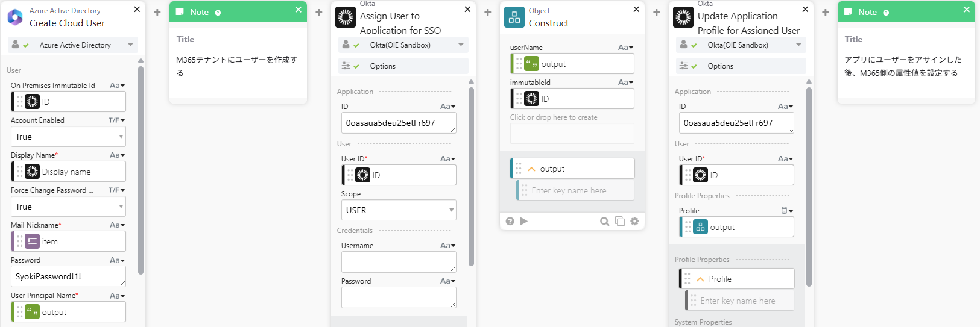This screenshot has height=327, width=980.
Task: Click the Azure Active Directory card icon
Action: point(15,17)
